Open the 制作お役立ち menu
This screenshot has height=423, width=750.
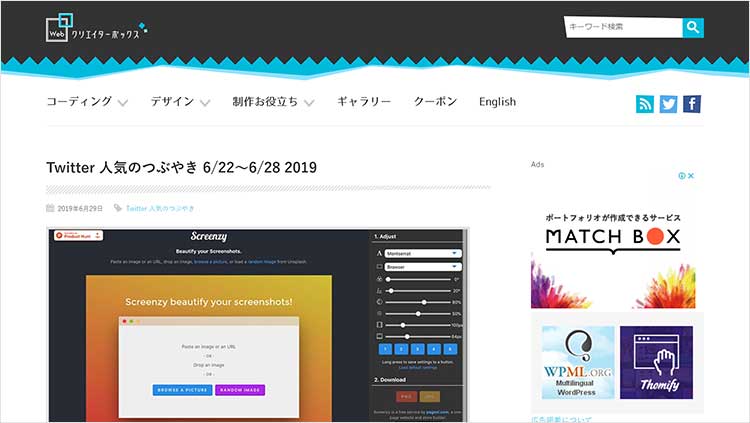265,101
